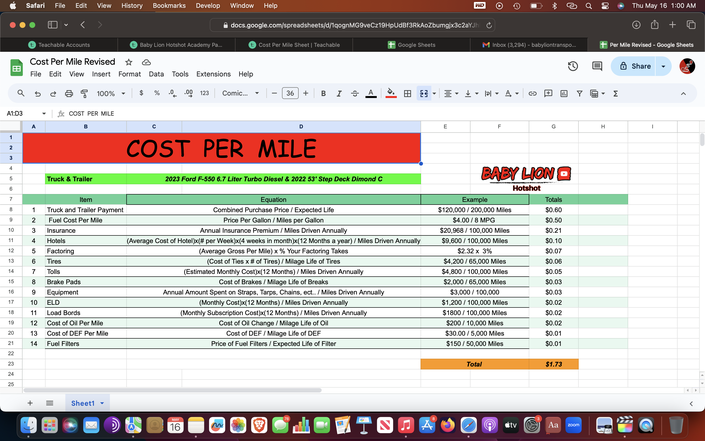This screenshot has height=441, width=705.
Task: Click the Insert link icon
Action: [533, 93]
